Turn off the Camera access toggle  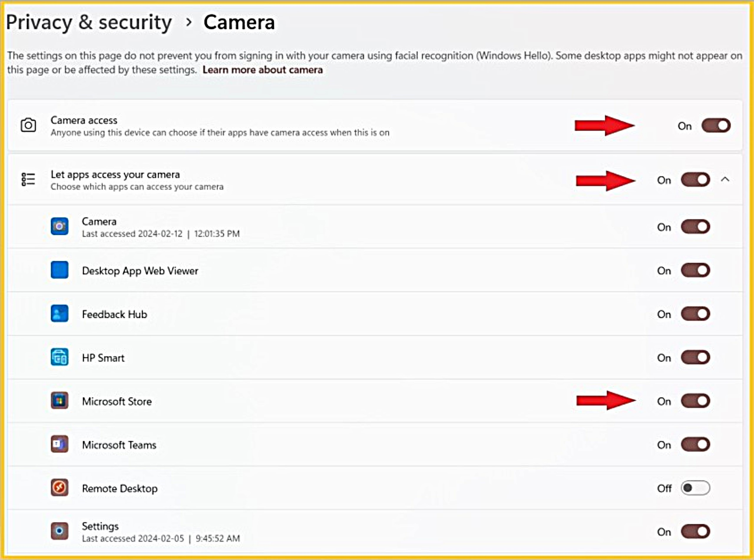point(716,126)
